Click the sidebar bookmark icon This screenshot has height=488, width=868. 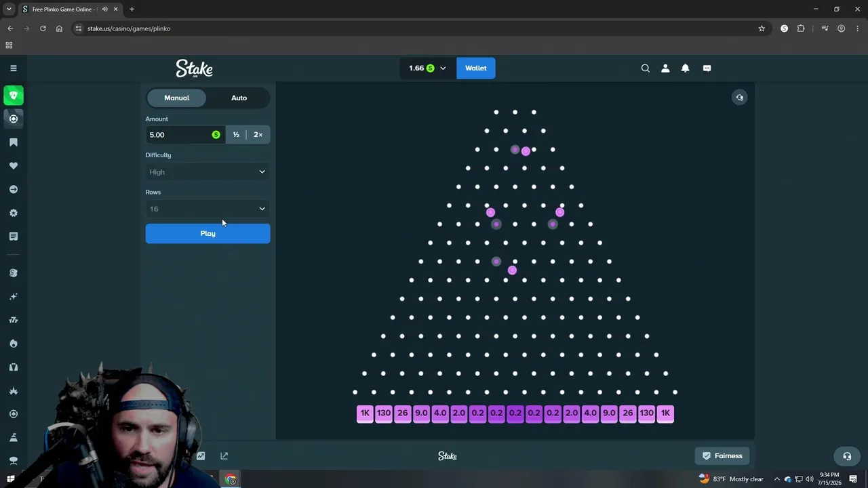click(x=14, y=142)
